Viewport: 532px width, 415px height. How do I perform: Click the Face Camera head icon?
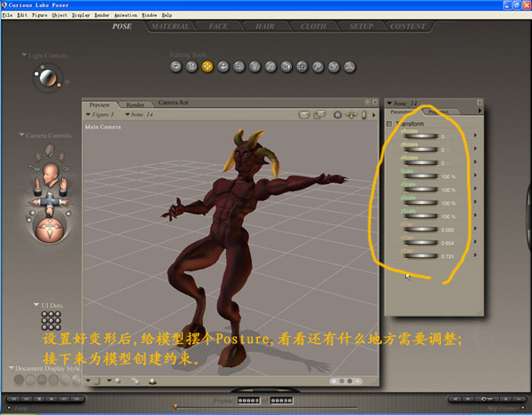pos(51,150)
